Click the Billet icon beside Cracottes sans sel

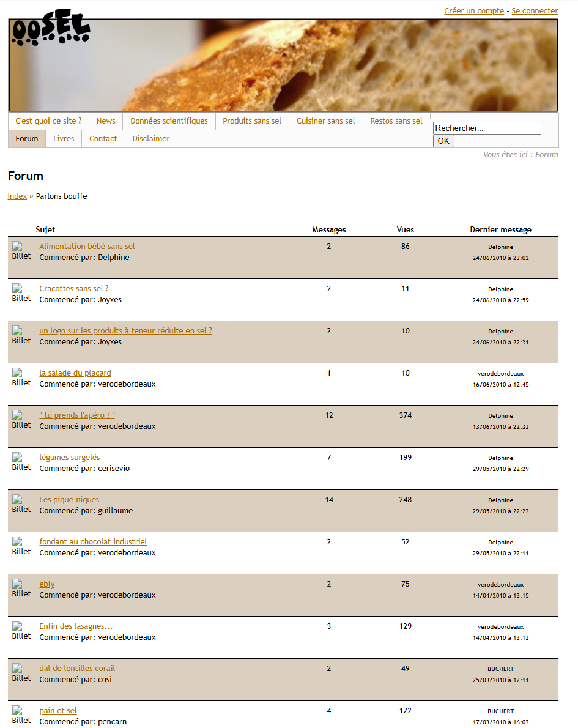coord(21,293)
